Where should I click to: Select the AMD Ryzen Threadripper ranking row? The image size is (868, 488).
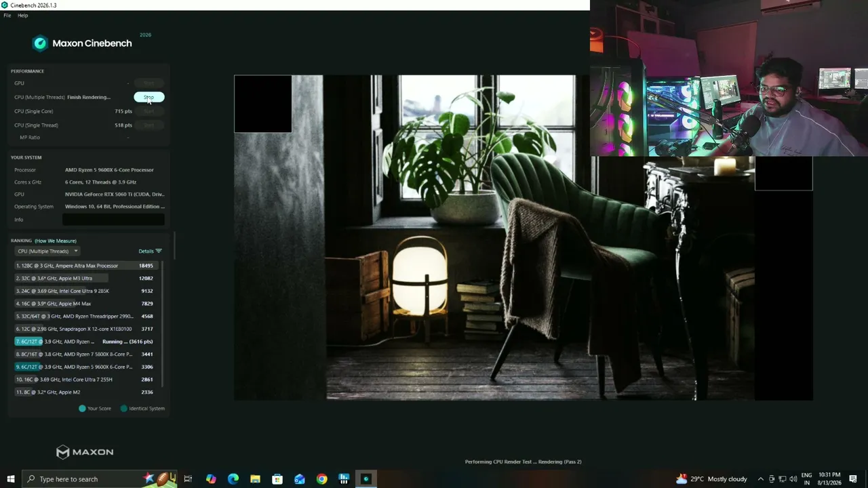point(85,317)
